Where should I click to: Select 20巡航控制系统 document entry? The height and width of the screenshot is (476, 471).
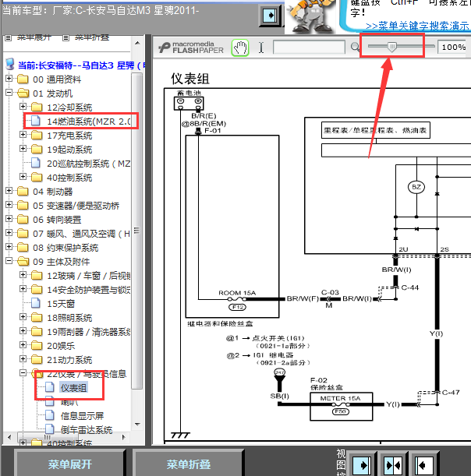tap(89, 164)
